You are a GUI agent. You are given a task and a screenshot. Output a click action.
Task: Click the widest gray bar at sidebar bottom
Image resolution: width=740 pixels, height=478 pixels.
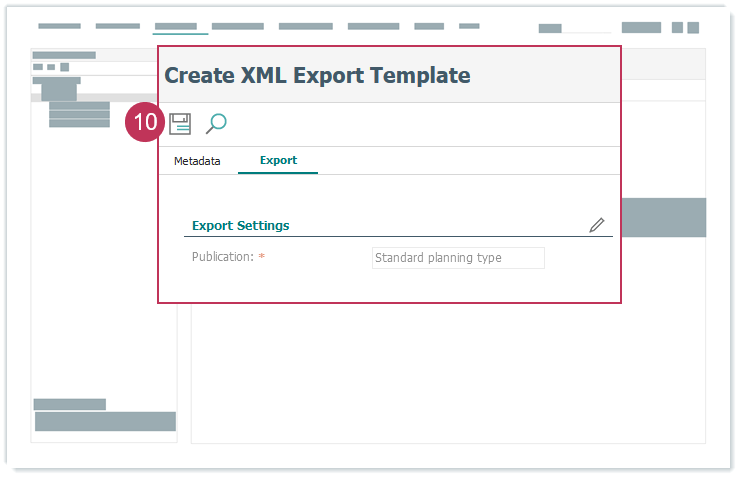click(105, 421)
